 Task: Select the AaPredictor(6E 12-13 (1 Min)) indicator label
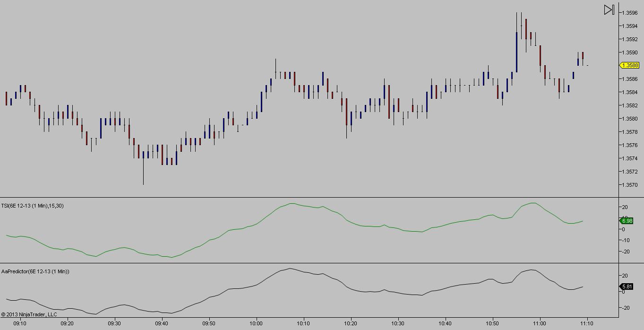35,271
